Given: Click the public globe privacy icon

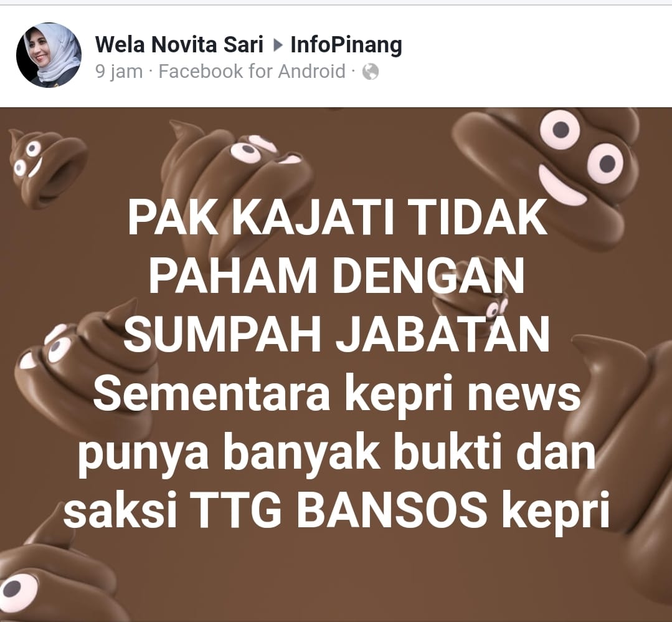Looking at the screenshot, I should coord(371,72).
